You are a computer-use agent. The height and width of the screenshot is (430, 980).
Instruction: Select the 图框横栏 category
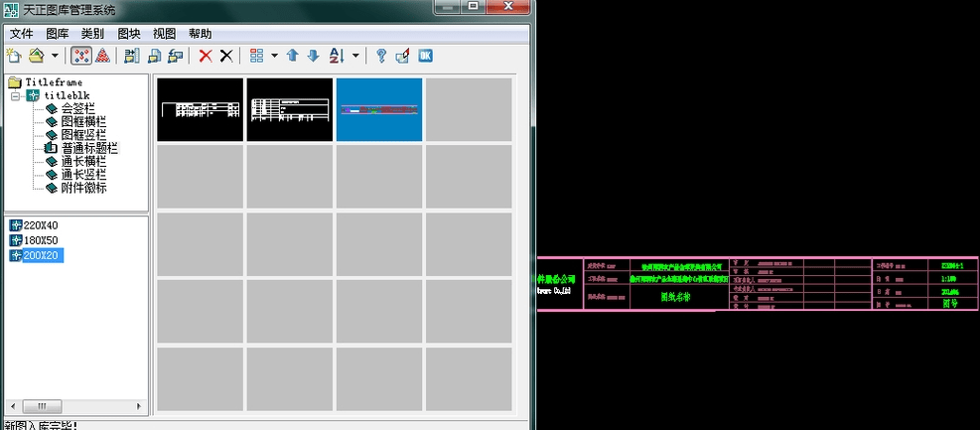click(x=83, y=122)
